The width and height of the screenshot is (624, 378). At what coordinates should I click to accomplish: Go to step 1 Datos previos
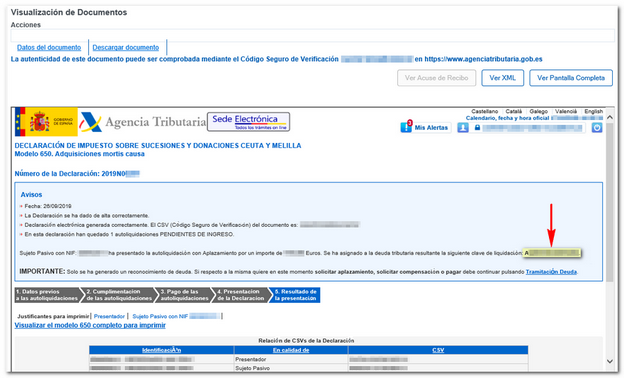(47, 295)
